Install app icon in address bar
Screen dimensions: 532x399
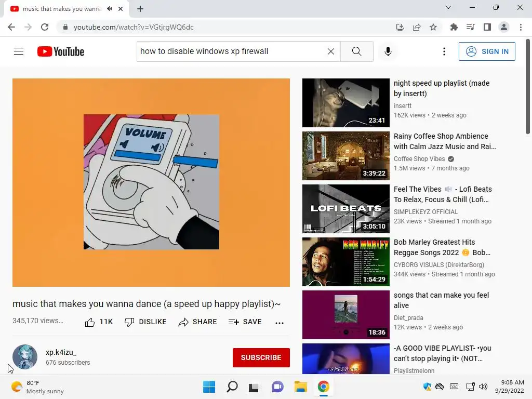(400, 27)
